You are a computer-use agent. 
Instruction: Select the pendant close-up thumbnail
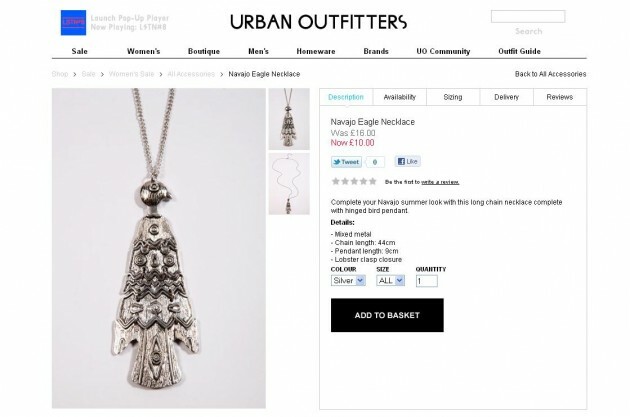coord(289,119)
